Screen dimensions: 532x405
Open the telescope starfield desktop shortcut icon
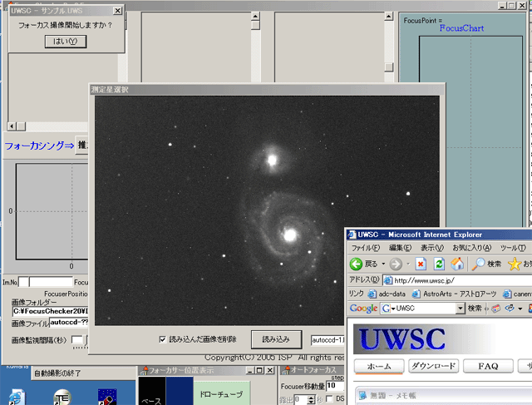(x=107, y=398)
